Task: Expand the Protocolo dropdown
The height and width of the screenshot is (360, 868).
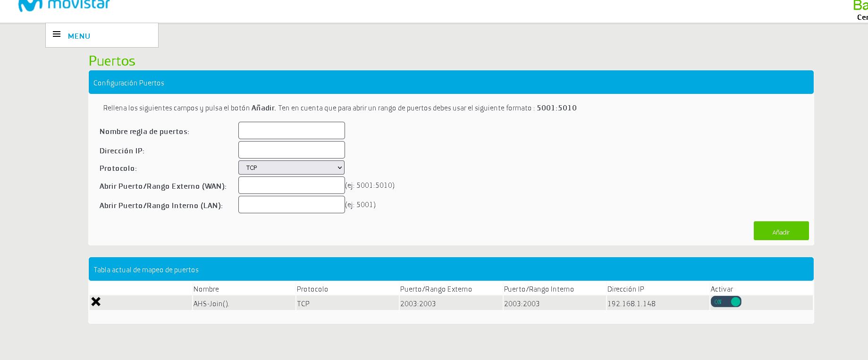Action: 291,167
